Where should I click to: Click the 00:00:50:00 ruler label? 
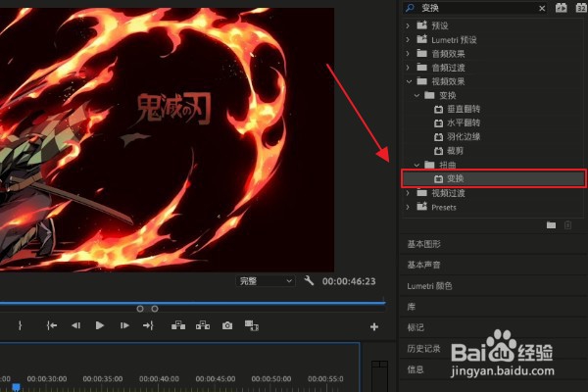[x=271, y=379]
